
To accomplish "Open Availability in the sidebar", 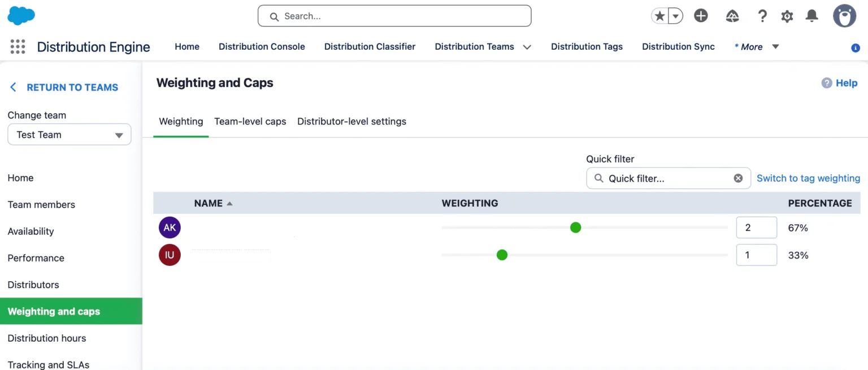I will click(x=31, y=231).
